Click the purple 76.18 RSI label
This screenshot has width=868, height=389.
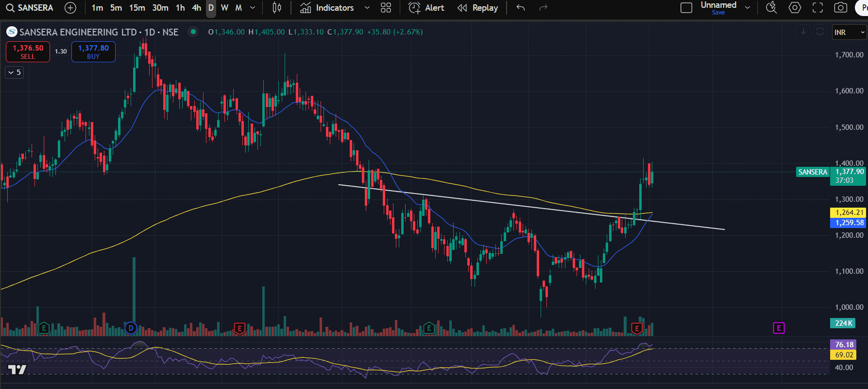click(x=844, y=345)
